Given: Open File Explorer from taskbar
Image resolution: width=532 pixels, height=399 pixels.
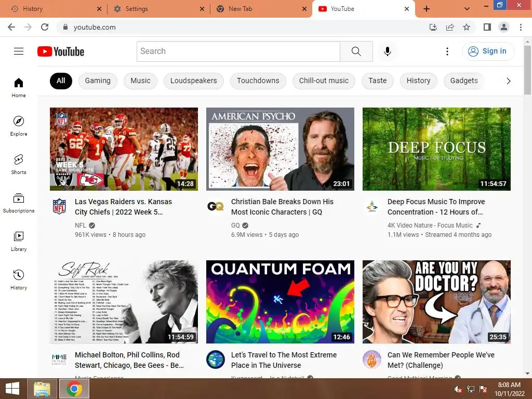Looking at the screenshot, I should click(x=42, y=389).
